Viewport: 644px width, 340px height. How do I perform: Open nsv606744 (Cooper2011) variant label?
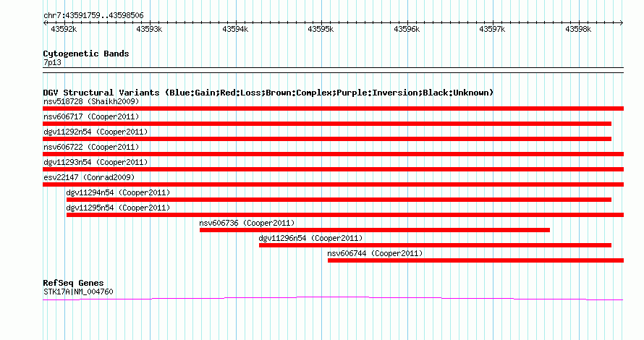[x=375, y=253]
